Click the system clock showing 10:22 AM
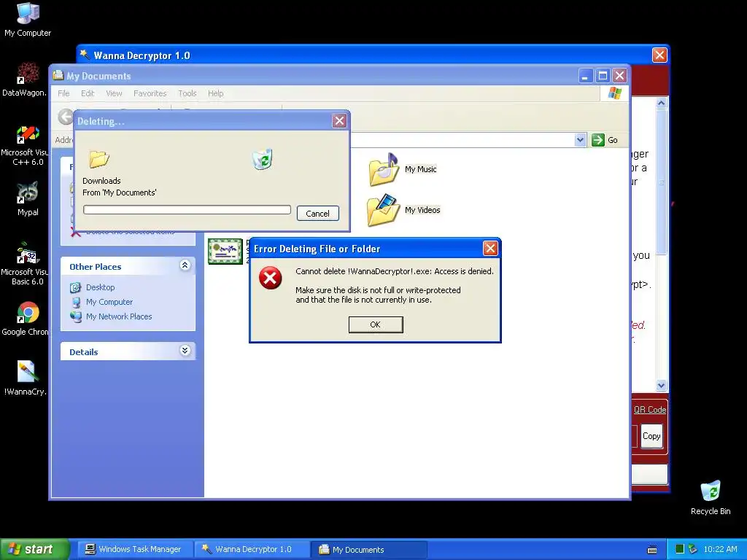Viewport: 747px width, 560px height. point(720,549)
